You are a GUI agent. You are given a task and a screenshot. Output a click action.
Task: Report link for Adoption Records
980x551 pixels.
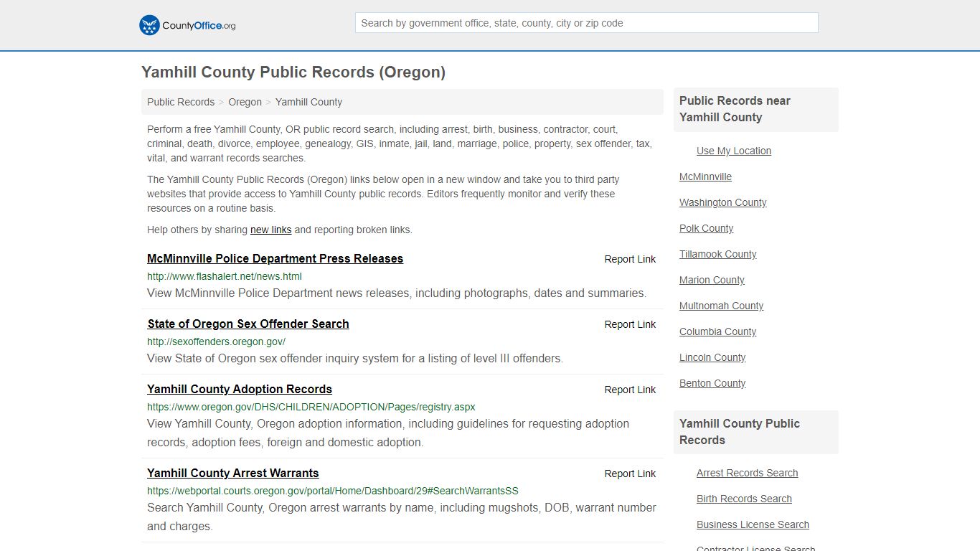coord(630,390)
